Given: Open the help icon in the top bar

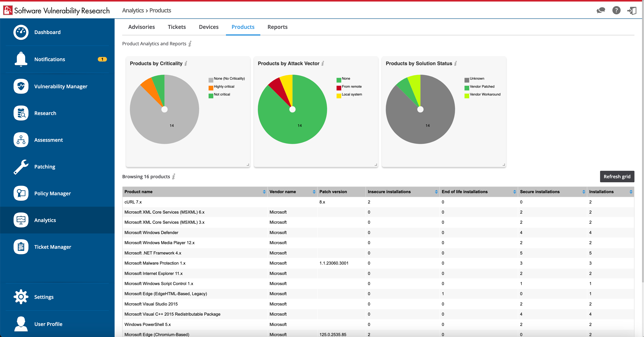Looking at the screenshot, I should point(616,10).
